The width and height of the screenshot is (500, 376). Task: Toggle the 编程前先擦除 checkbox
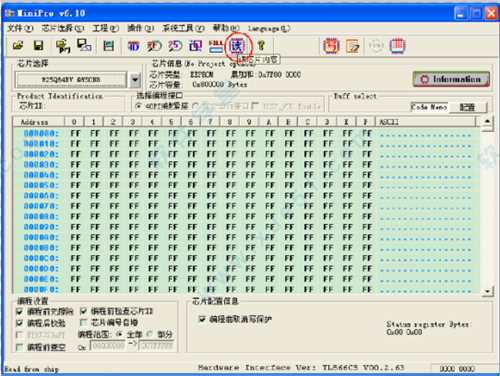click(x=20, y=312)
